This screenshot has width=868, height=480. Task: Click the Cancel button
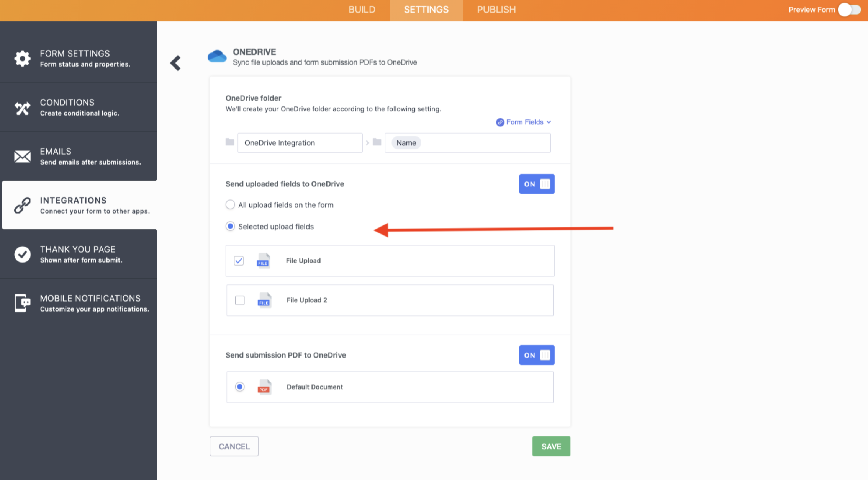[x=234, y=446]
